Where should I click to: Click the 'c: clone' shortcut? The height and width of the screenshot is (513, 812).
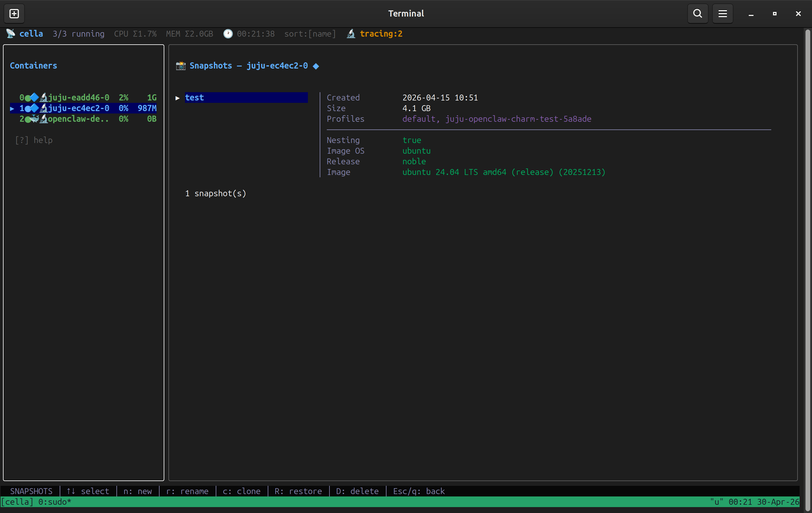pyautogui.click(x=241, y=491)
